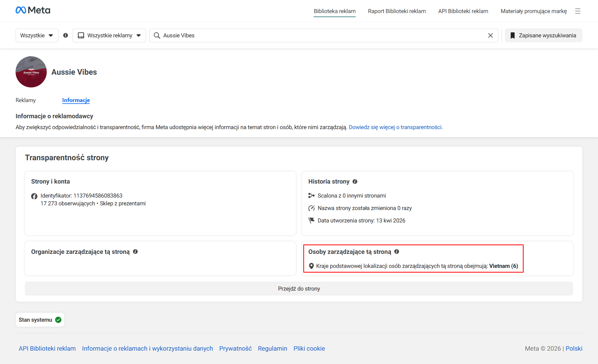
Task: Click the Zapisane wyszukiwania button
Action: tap(543, 35)
